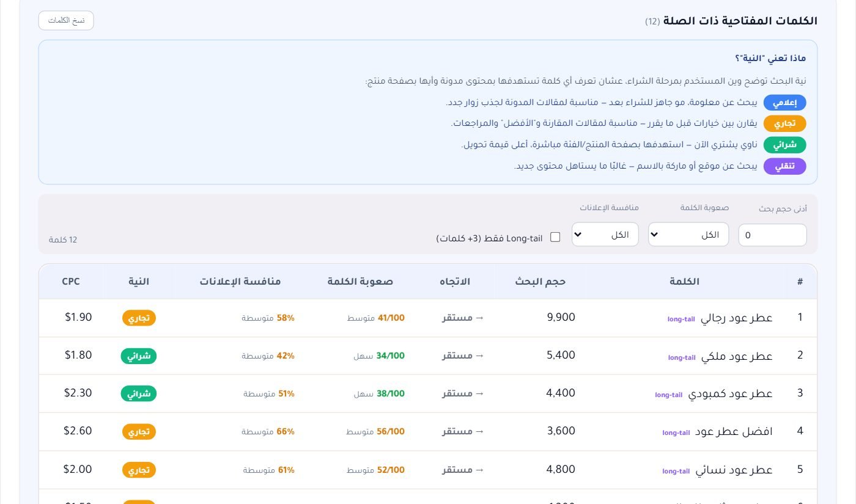Click the إعلامي intent badge in legend

(785, 103)
